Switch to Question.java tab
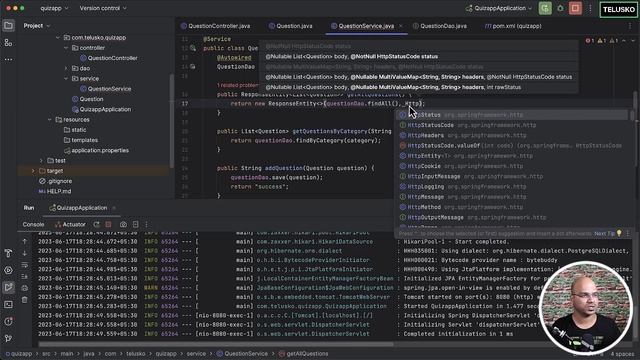 coord(290,26)
